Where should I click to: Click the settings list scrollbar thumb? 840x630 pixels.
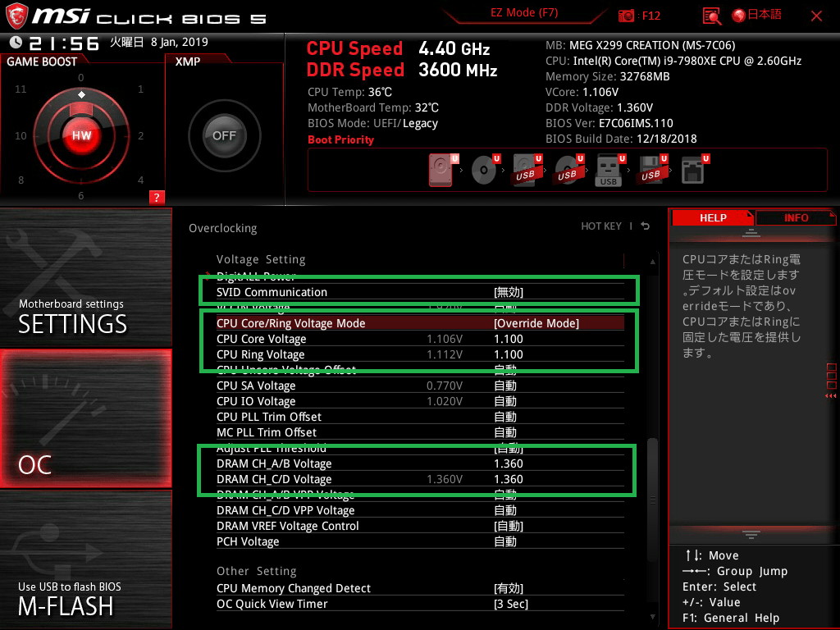tap(652, 500)
